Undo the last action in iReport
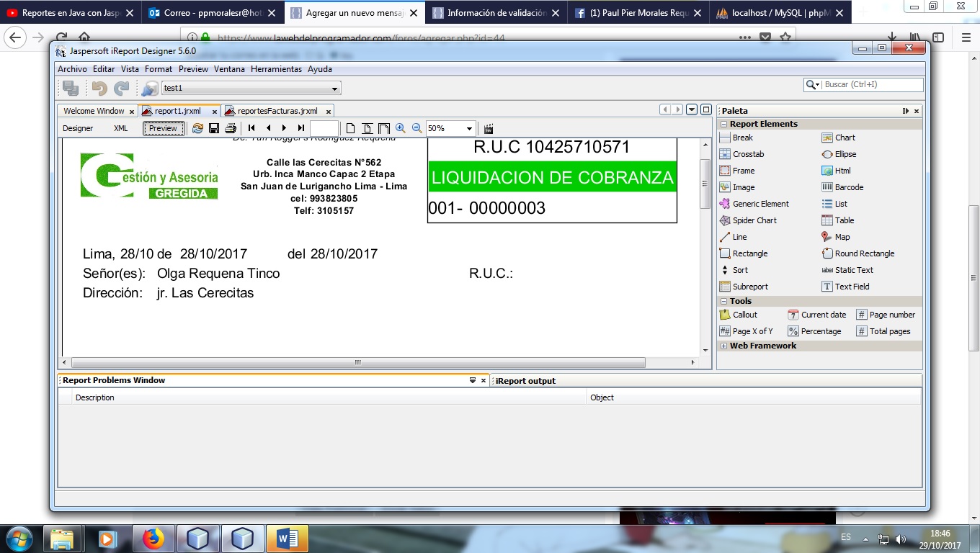980x553 pixels. coord(99,88)
